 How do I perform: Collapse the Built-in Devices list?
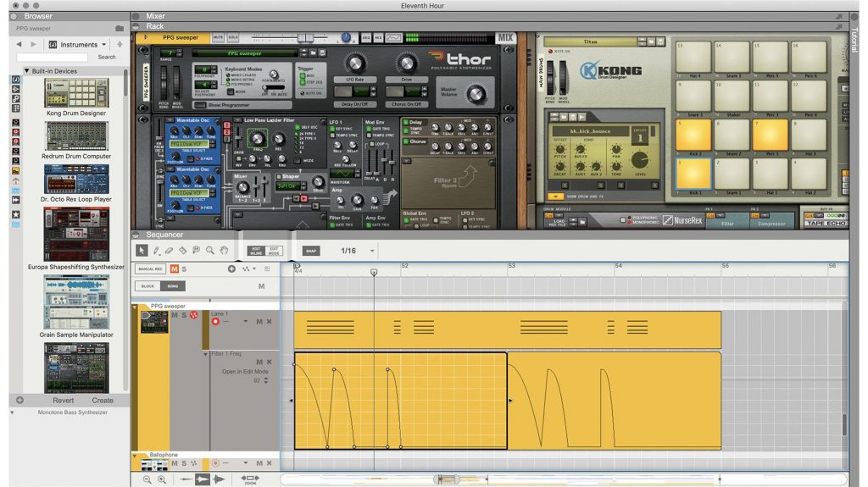click(x=26, y=71)
